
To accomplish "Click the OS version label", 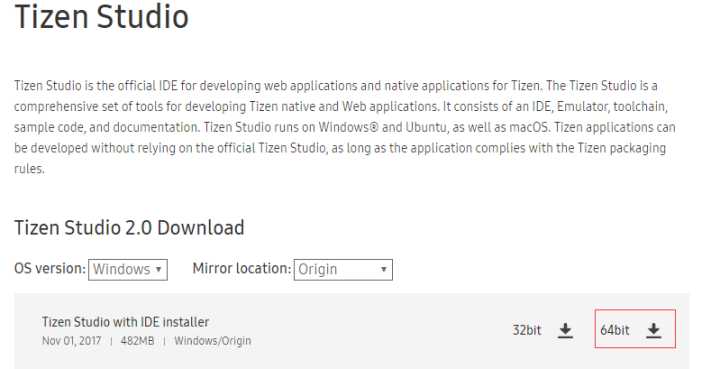I will [x=50, y=268].
